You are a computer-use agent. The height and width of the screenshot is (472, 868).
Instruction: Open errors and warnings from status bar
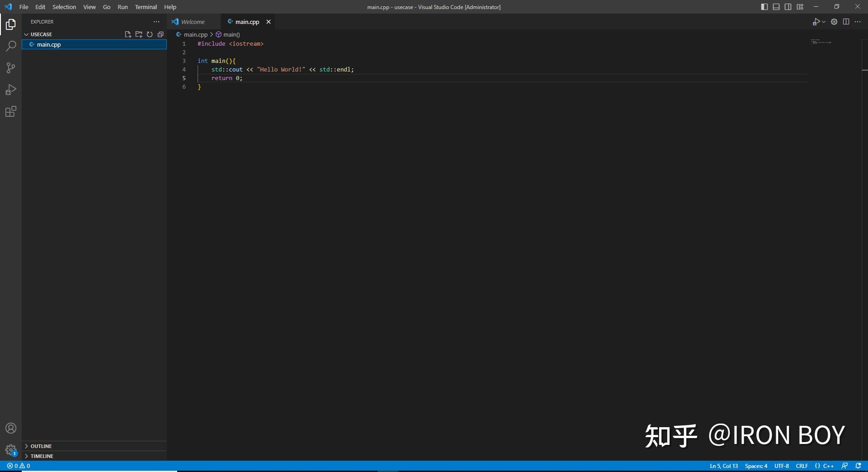tap(19, 466)
